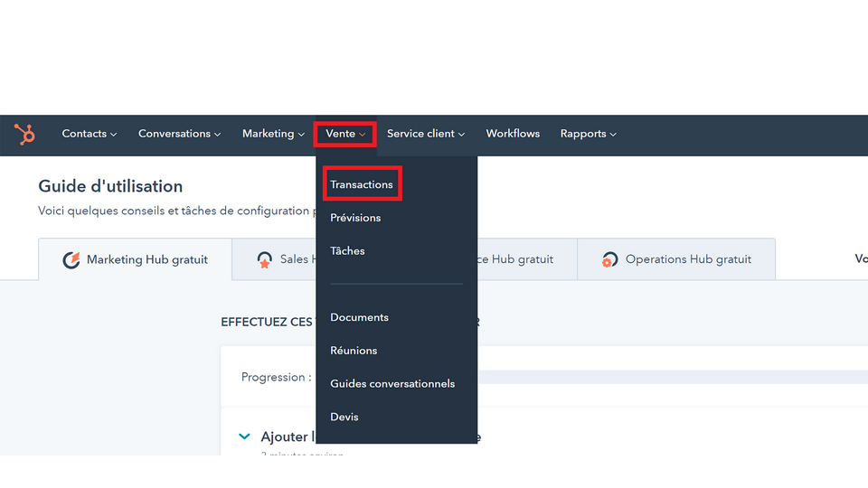Switch to Operations Hub gratuit tab
Image resolution: width=868 pixels, height=488 pixels.
pos(676,259)
